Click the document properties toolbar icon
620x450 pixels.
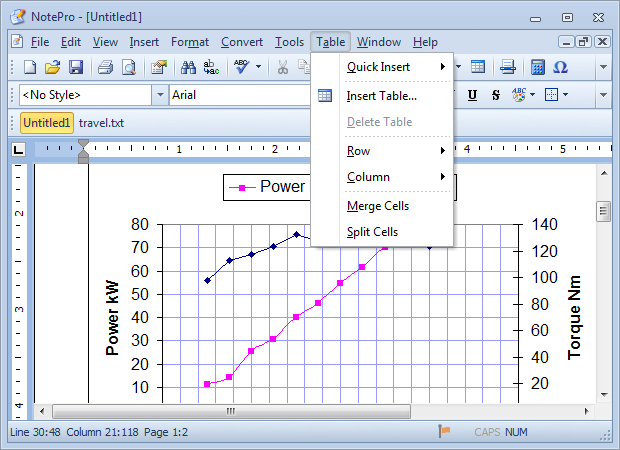point(159,67)
